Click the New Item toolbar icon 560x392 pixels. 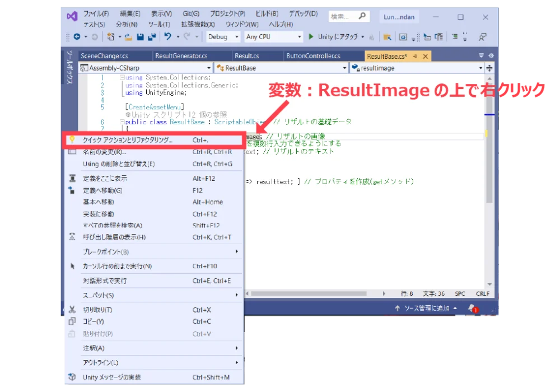[x=111, y=37]
